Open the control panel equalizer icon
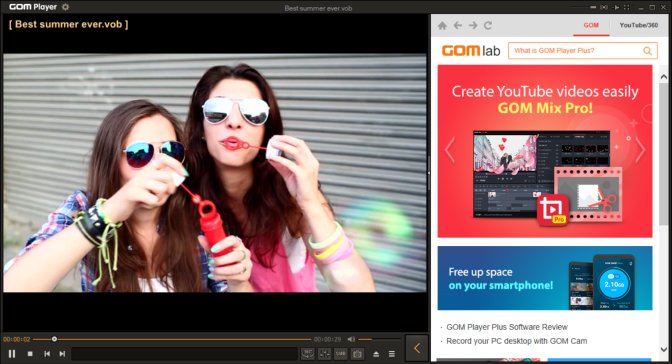 point(324,354)
